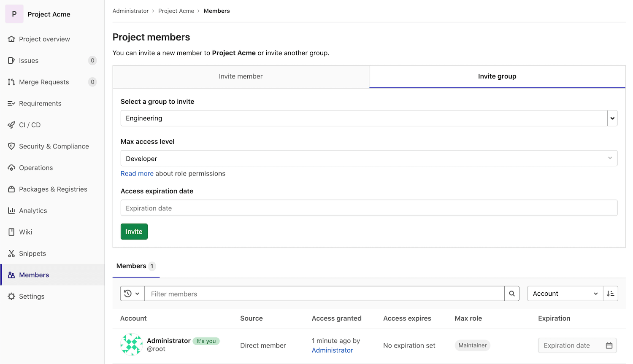Select the Invite group tab

pos(497,76)
